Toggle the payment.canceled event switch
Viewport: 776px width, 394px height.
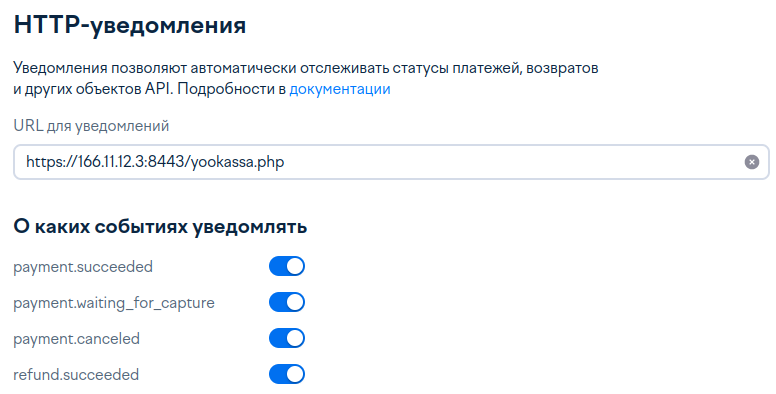[287, 339]
